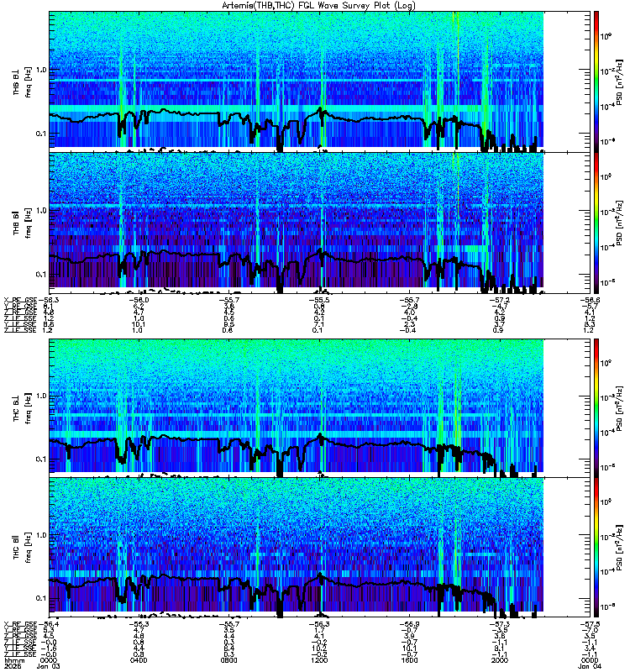Click the X_RE_GSE row label under THC panels

tap(20, 624)
